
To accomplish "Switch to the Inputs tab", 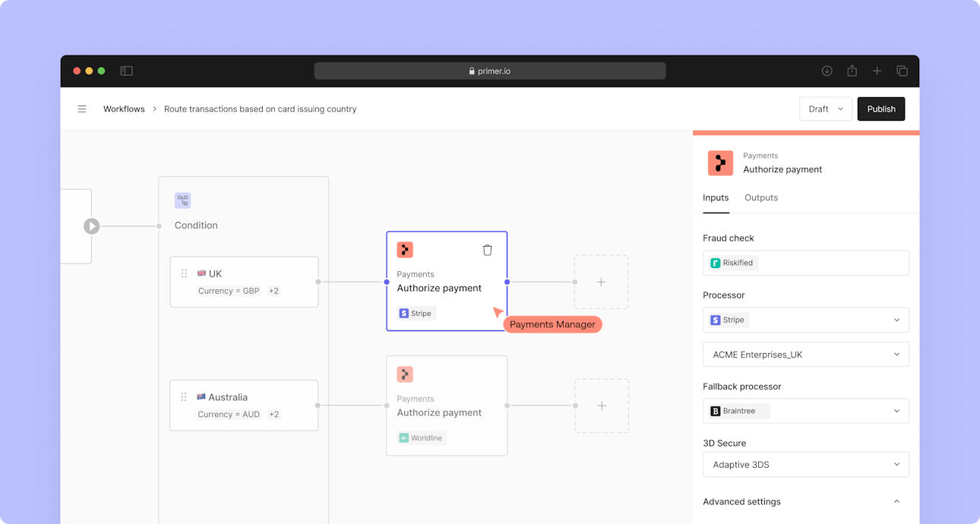I will [716, 198].
